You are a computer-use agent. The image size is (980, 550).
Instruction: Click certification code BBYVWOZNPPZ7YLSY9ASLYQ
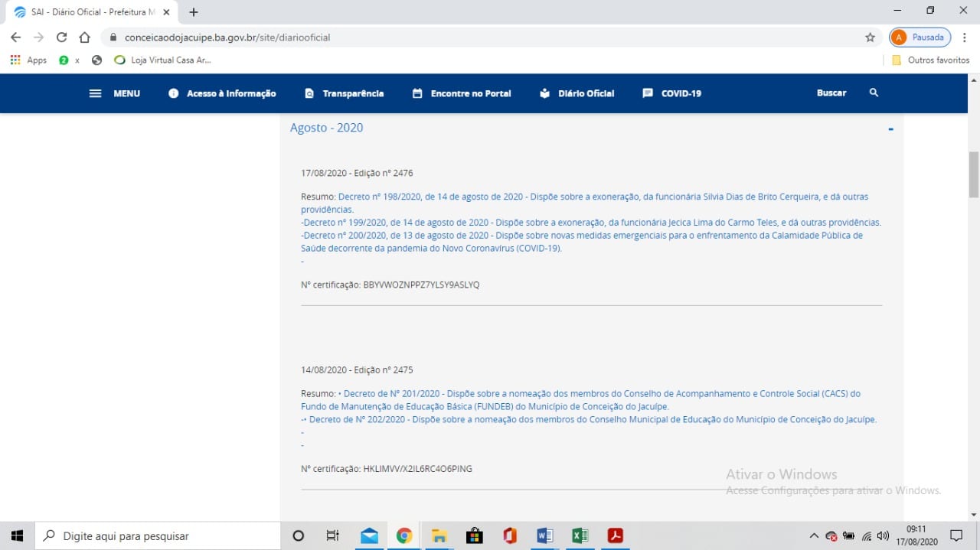click(x=421, y=285)
